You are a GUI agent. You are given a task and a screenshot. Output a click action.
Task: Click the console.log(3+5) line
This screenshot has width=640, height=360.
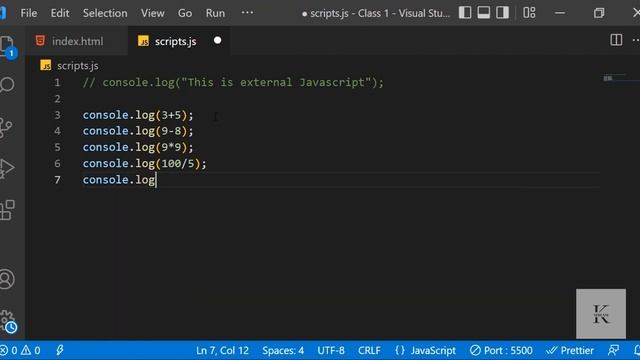click(x=138, y=115)
